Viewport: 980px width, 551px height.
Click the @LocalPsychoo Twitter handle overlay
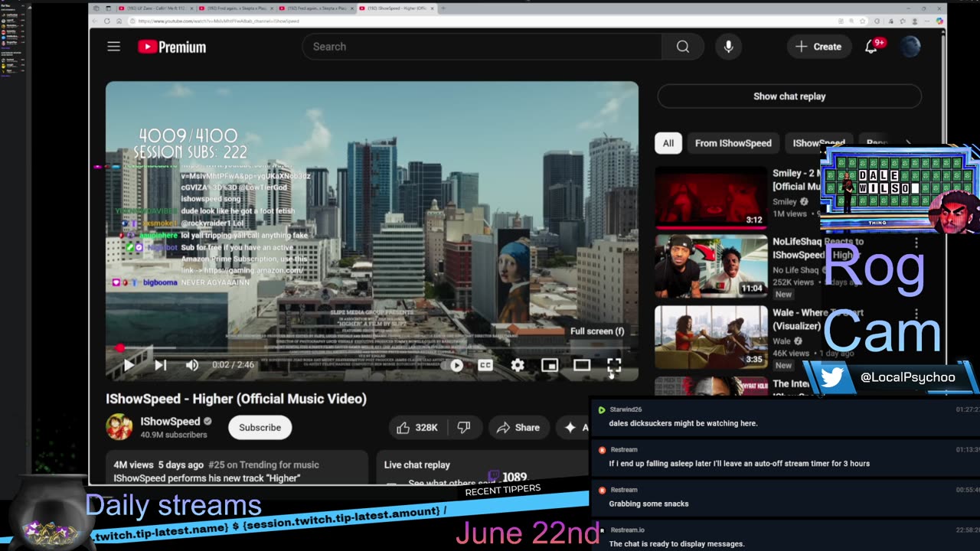(907, 377)
